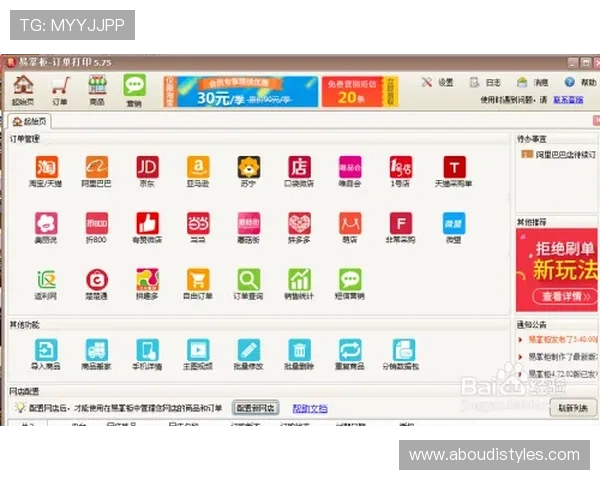Open the 天猫采购单 T icon
The image size is (600, 480).
454,167
